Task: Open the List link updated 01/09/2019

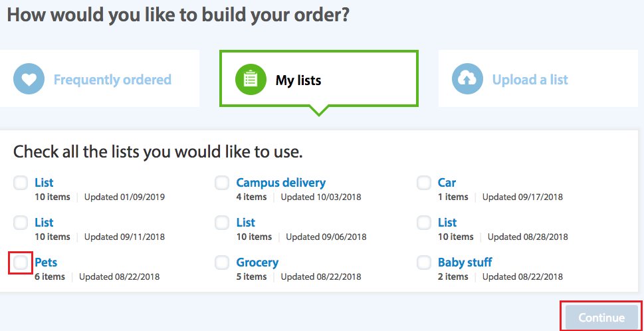Action: point(44,182)
